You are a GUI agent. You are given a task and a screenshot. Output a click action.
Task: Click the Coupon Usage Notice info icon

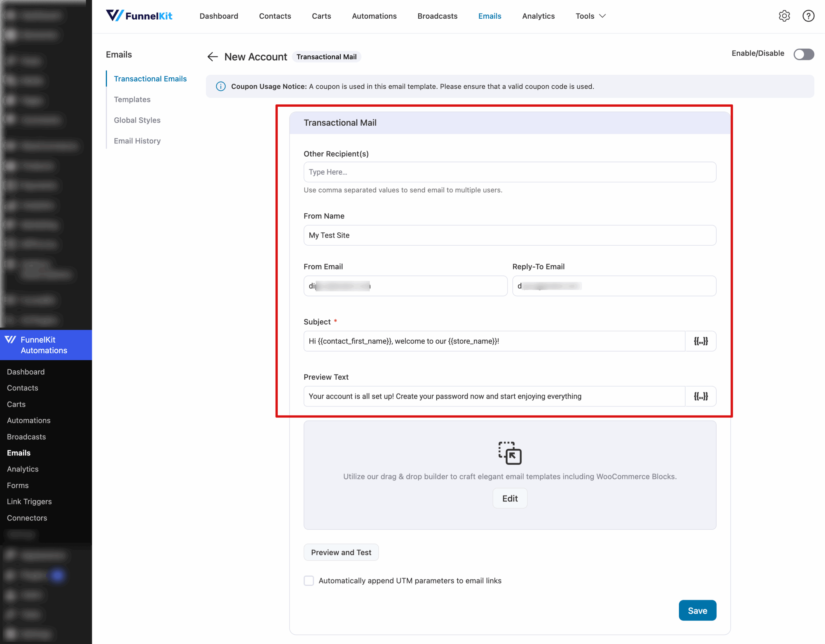click(221, 86)
